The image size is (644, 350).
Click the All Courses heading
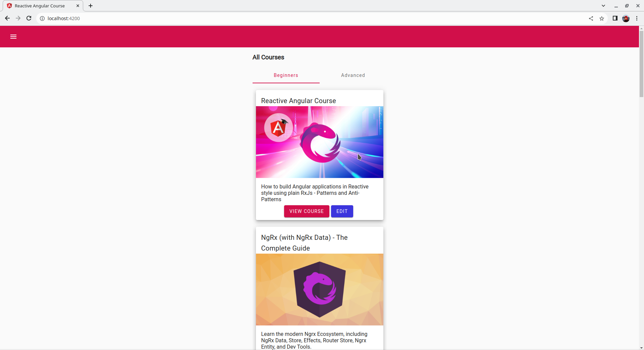pos(268,57)
